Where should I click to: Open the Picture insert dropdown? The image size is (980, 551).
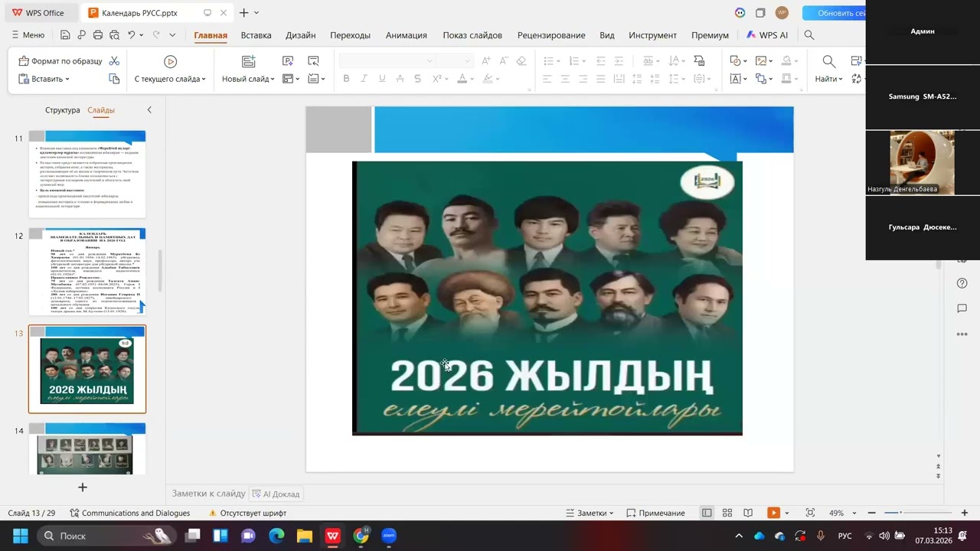[x=765, y=61]
